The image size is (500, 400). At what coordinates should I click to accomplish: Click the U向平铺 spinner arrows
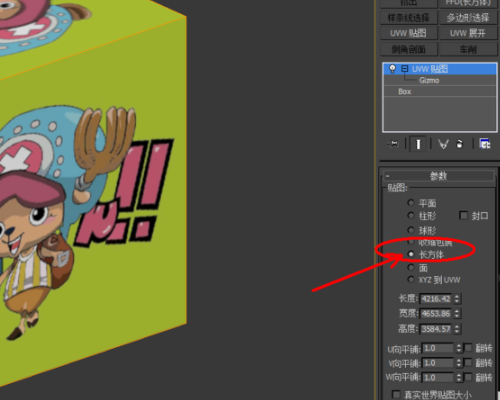(x=459, y=348)
